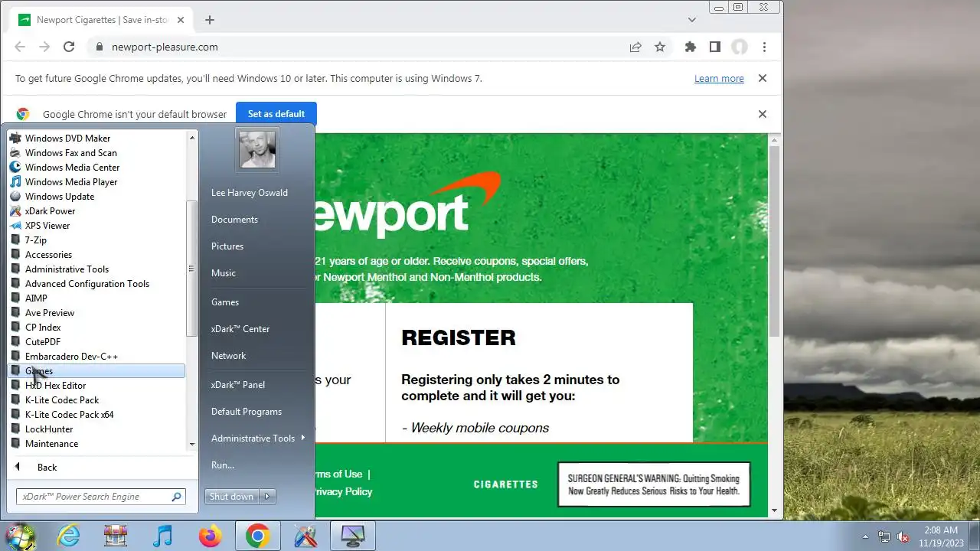Share this page from the address bar
Viewport: 980px width, 551px height.
pos(635,47)
